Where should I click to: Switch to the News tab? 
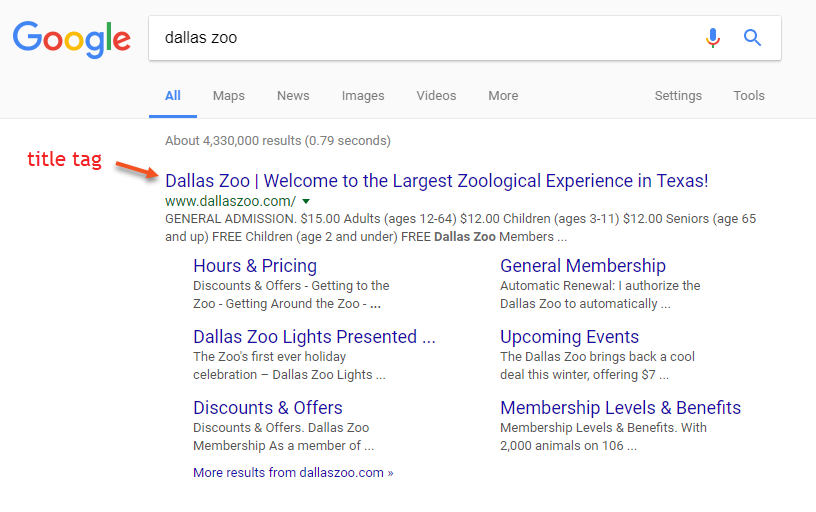point(293,96)
